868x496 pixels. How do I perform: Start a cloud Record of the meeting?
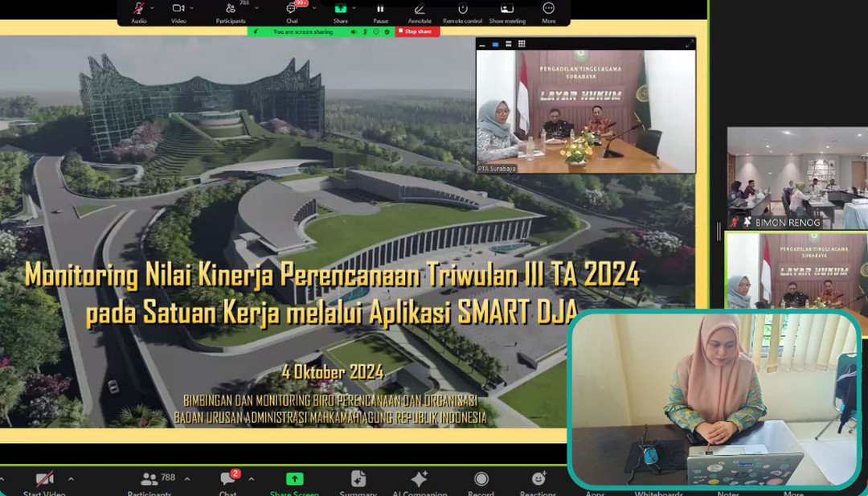pyautogui.click(x=481, y=480)
